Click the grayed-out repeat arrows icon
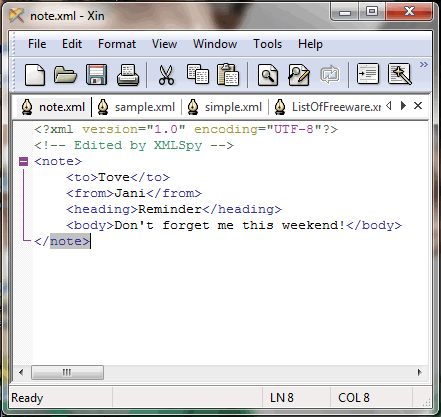The height and width of the screenshot is (417, 441). tap(330, 75)
